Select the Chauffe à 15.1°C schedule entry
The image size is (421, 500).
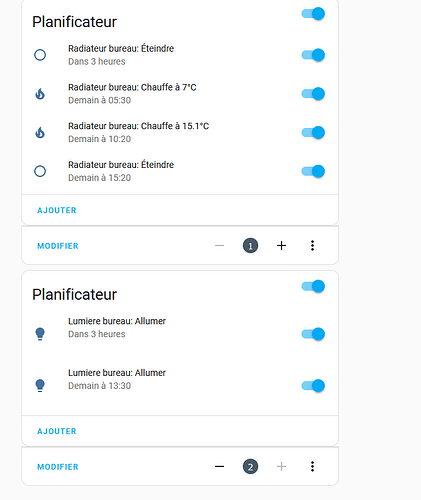tap(180, 133)
